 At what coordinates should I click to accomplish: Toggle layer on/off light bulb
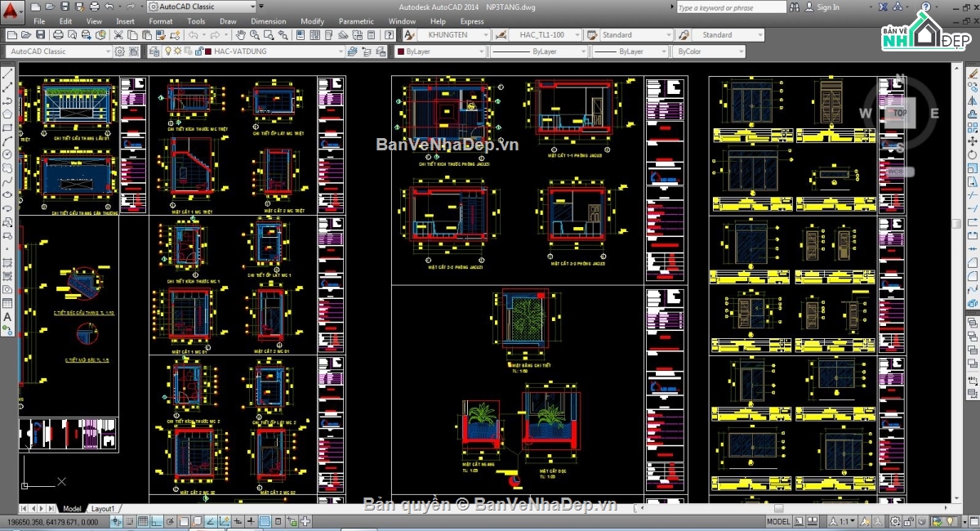(168, 51)
